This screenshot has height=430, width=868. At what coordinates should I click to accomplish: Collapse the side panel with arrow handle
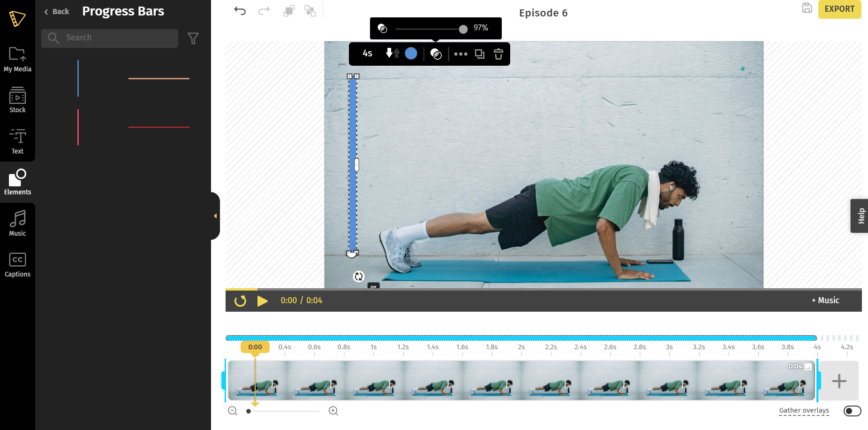click(x=215, y=216)
